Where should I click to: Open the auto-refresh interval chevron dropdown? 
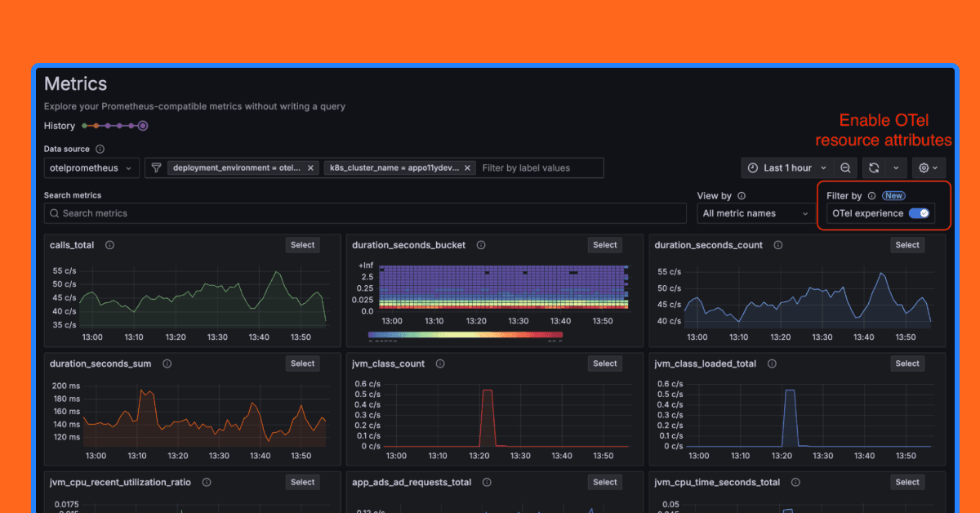click(x=896, y=167)
